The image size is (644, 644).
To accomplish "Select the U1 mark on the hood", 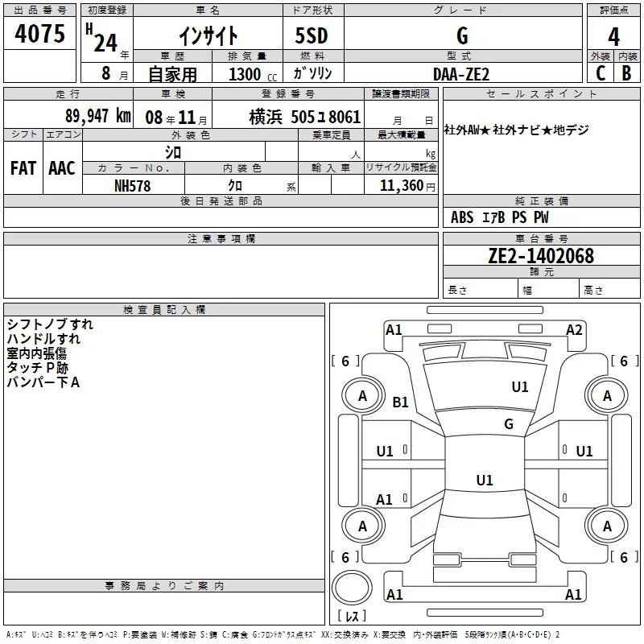I will point(520,387).
